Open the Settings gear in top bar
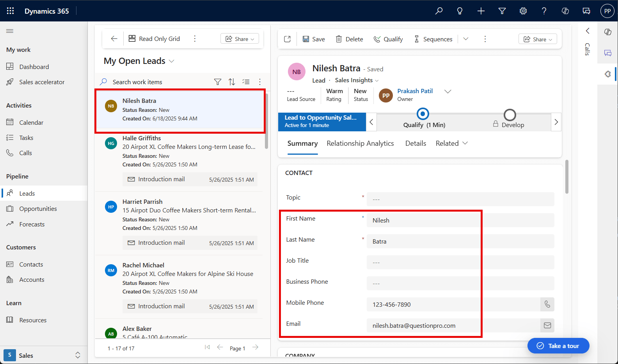Screen dimensions: 618x364 click(x=523, y=11)
